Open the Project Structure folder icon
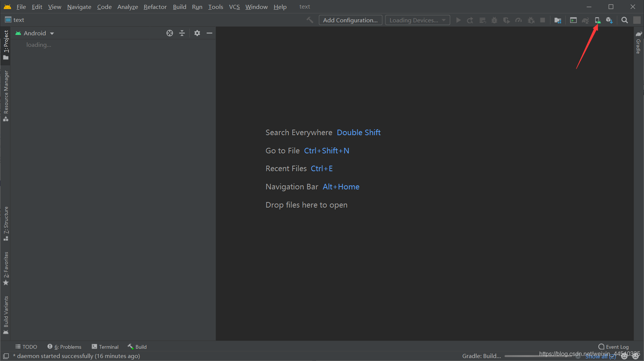 coord(557,20)
